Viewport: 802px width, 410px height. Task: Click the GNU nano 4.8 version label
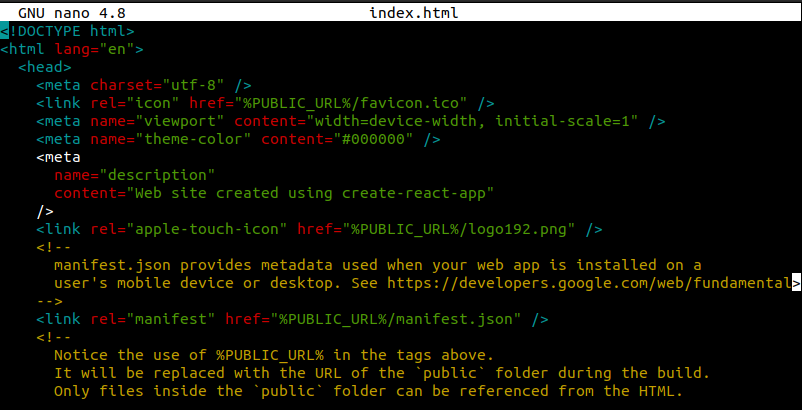click(72, 13)
